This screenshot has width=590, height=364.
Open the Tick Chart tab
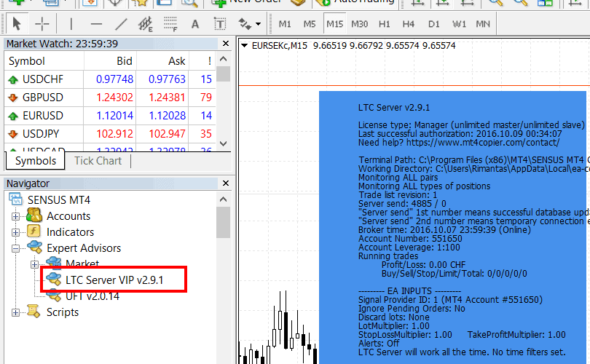coord(98,161)
